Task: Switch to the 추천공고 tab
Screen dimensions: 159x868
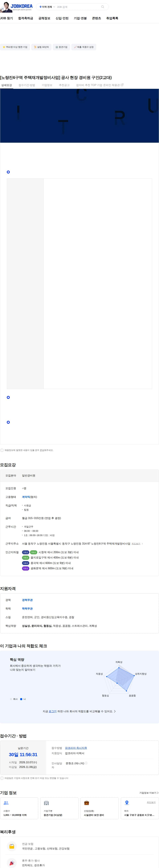Action: coord(64,85)
